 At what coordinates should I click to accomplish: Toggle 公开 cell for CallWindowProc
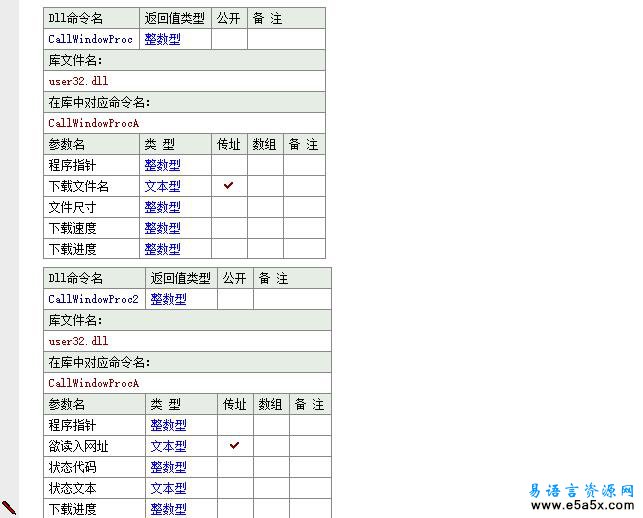point(229,39)
